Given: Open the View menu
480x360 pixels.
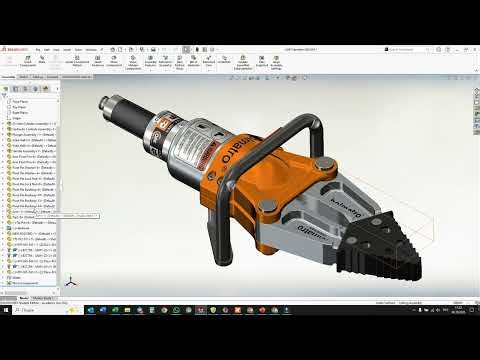Looking at the screenshot, I should pyautogui.click(x=56, y=50).
